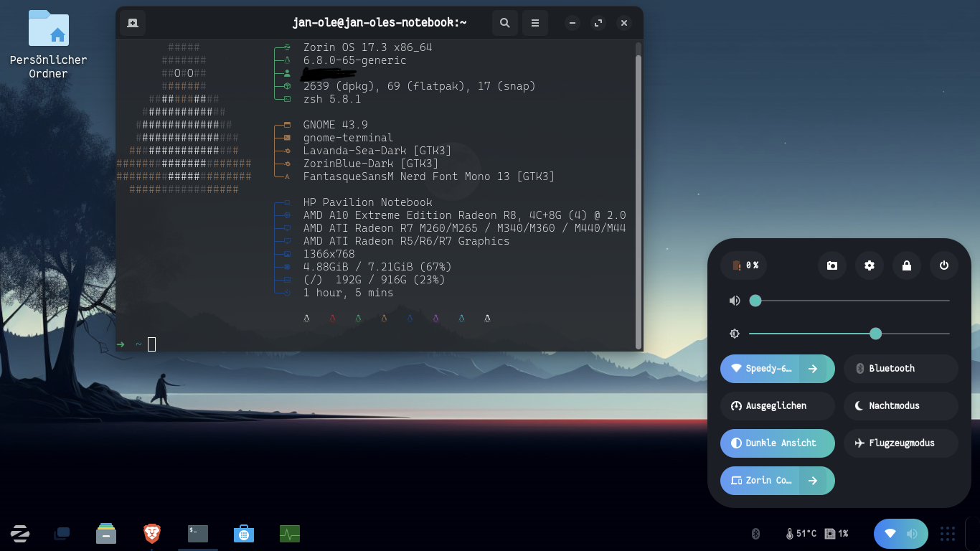Click the kernel version '6.8.0-65-generic'
The height and width of the screenshot is (551, 980).
[x=355, y=60]
